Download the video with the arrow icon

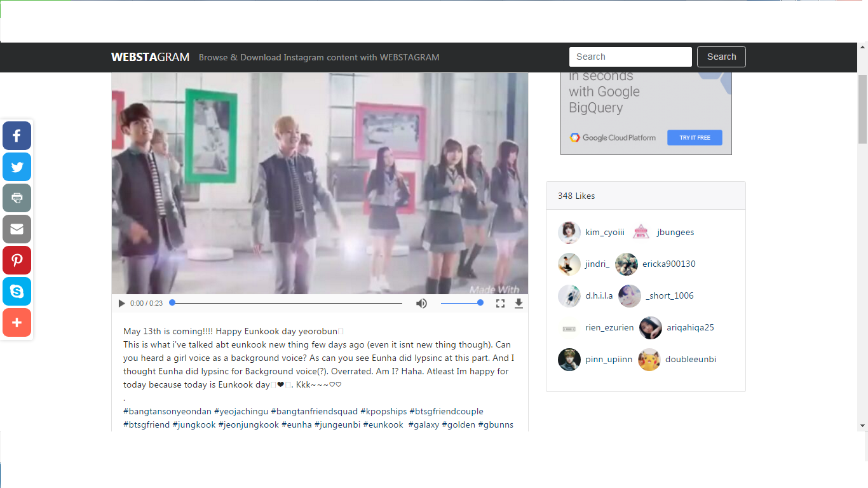coord(519,303)
